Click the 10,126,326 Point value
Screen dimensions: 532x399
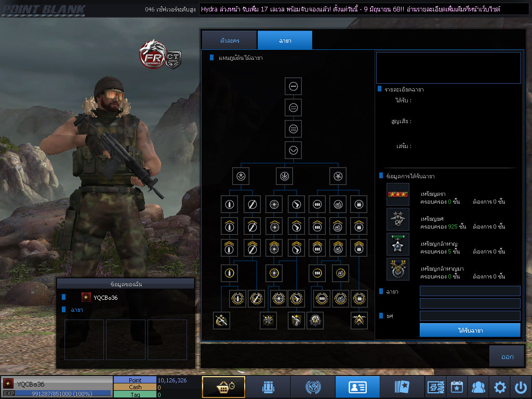tap(172, 380)
